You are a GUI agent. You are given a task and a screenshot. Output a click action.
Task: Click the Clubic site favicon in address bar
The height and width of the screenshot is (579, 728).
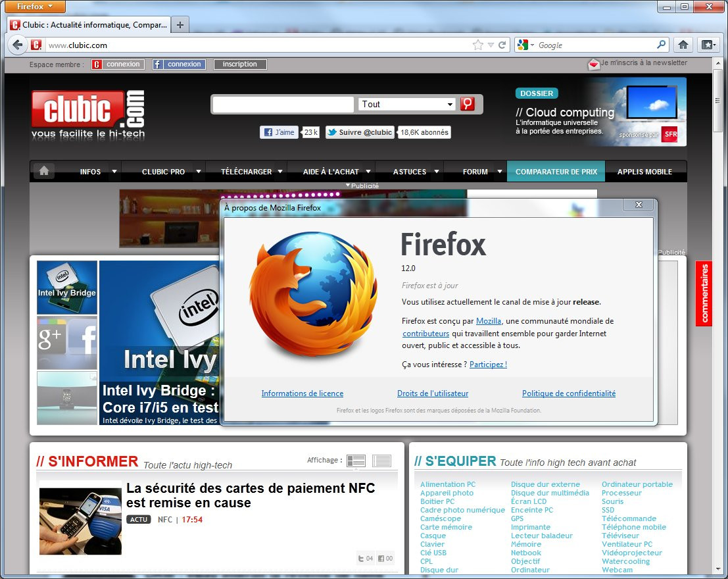tap(36, 45)
